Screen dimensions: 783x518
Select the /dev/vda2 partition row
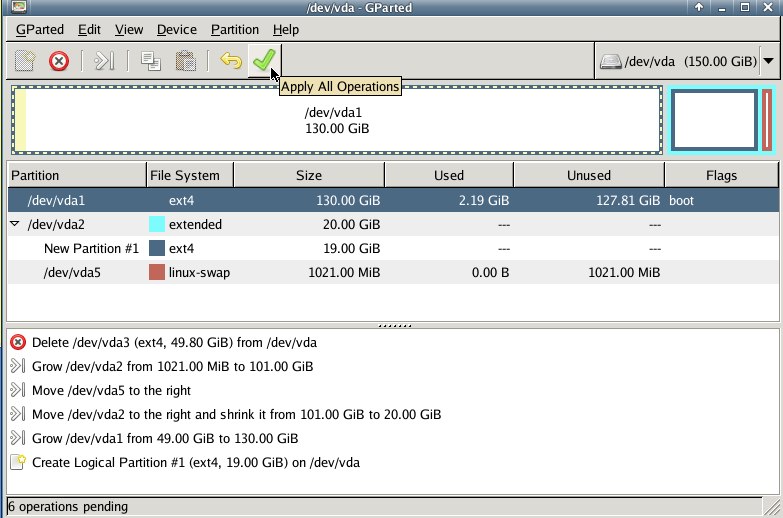click(x=393, y=224)
